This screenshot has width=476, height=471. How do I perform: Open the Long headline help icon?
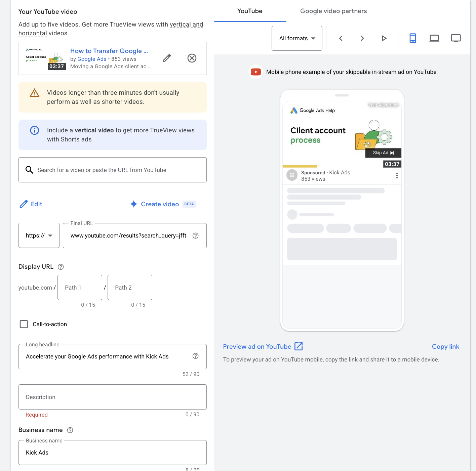point(196,356)
